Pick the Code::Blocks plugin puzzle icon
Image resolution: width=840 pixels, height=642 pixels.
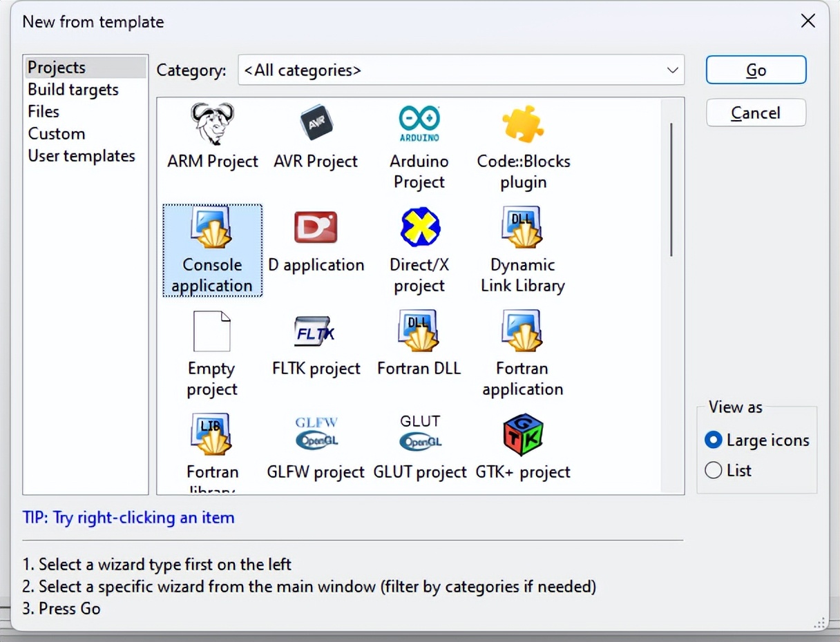(x=523, y=124)
